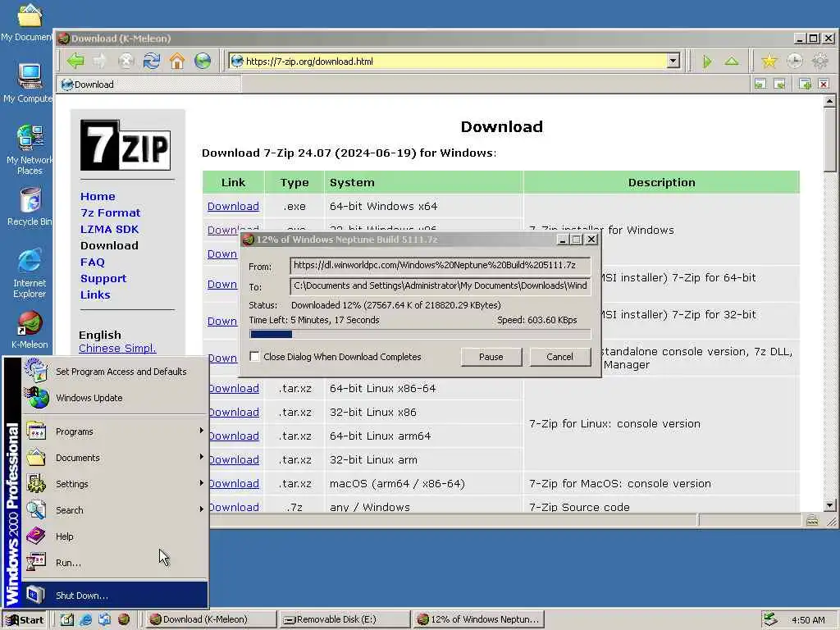The height and width of the screenshot is (630, 840).
Task: Open the Internet Explorer desktop icon
Action: click(30, 272)
